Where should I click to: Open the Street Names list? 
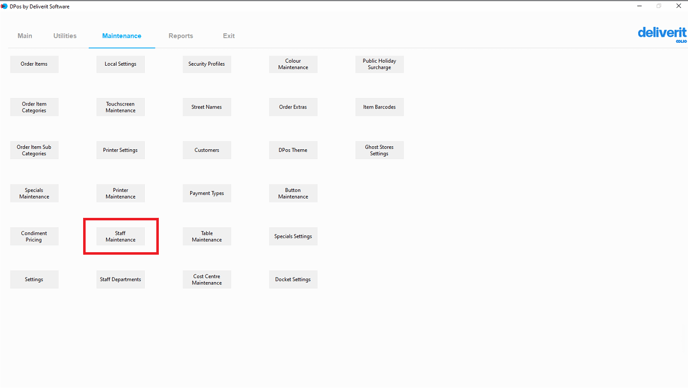tap(207, 107)
